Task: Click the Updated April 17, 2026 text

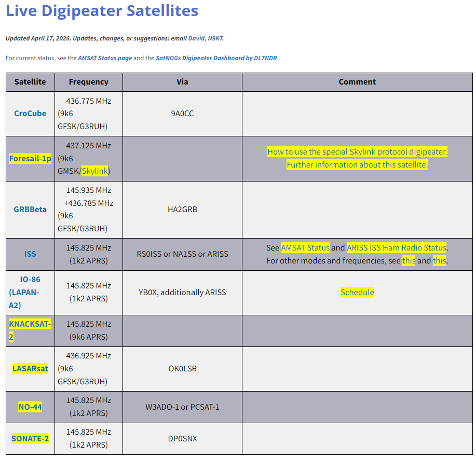Action: point(38,38)
